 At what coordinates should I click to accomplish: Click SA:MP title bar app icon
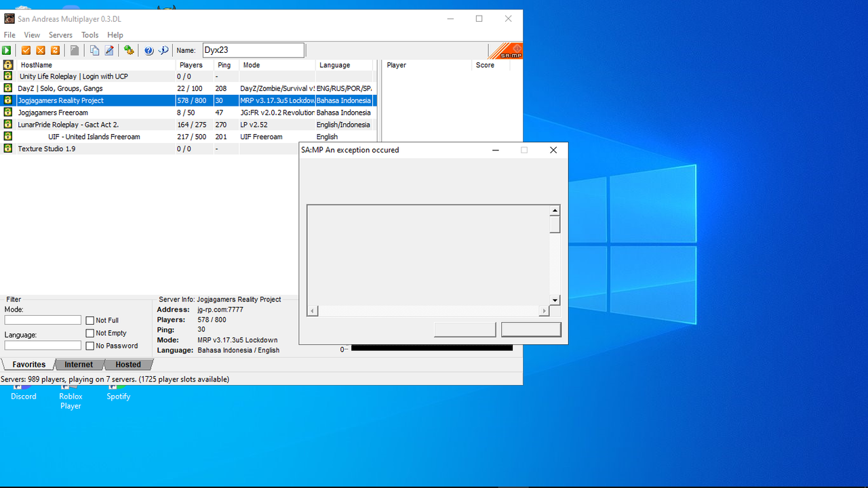[9, 19]
